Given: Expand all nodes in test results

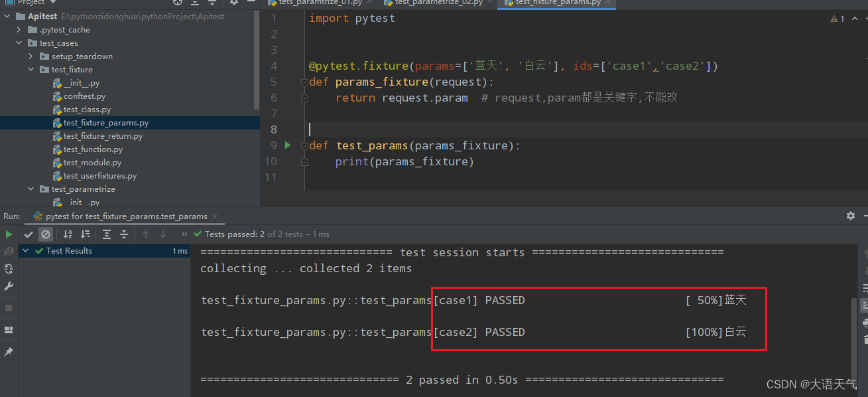Looking at the screenshot, I should (106, 234).
